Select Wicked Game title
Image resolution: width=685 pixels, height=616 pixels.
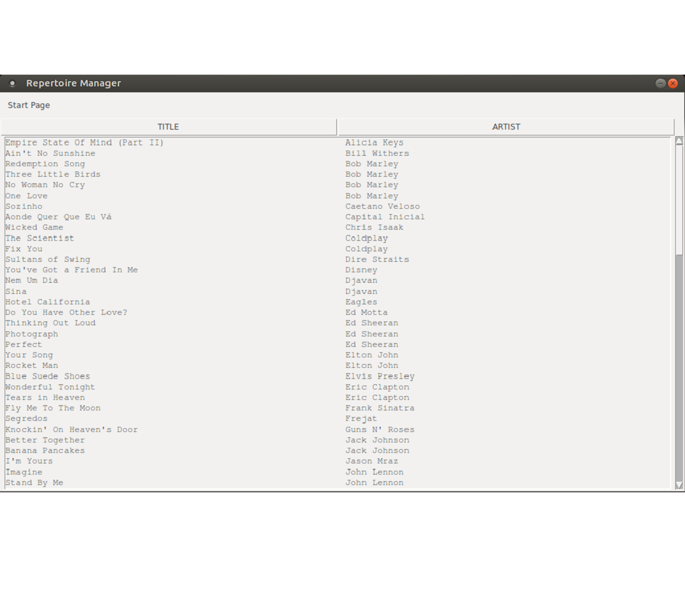pyautogui.click(x=34, y=227)
